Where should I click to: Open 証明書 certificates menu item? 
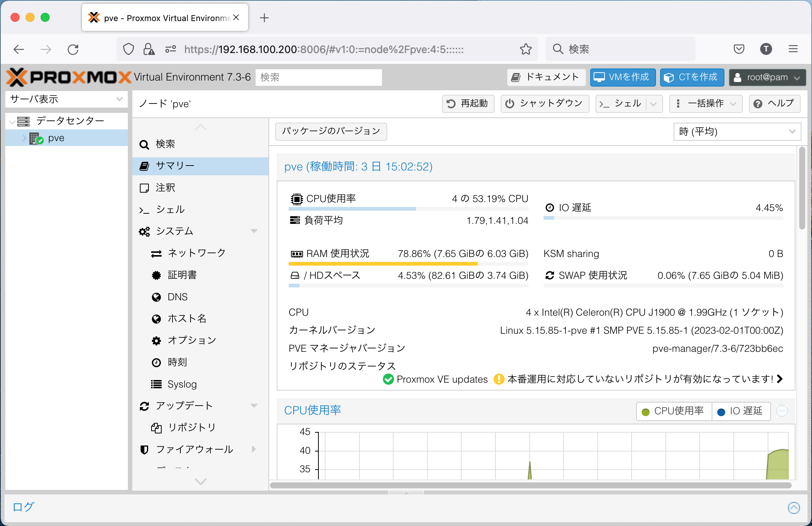point(200,275)
